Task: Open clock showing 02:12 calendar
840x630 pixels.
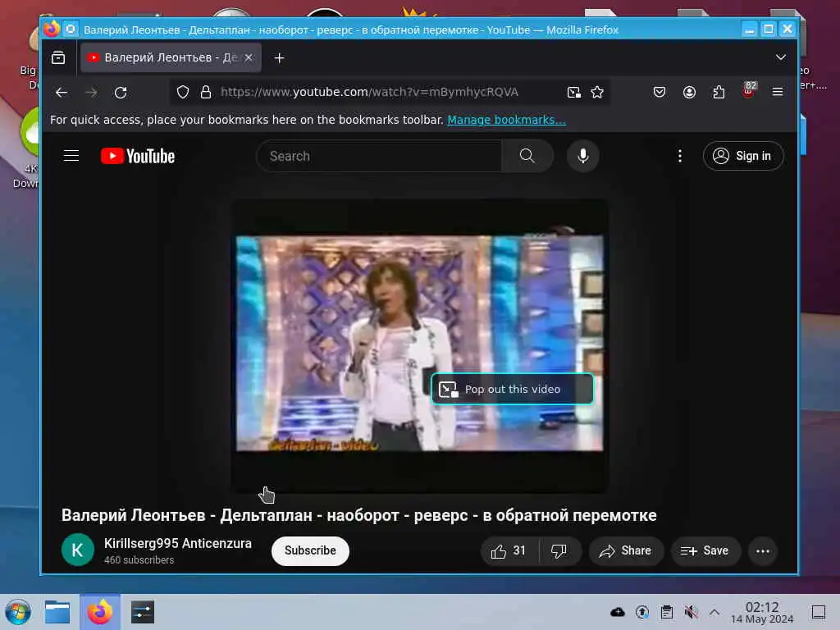Action: pos(762,612)
